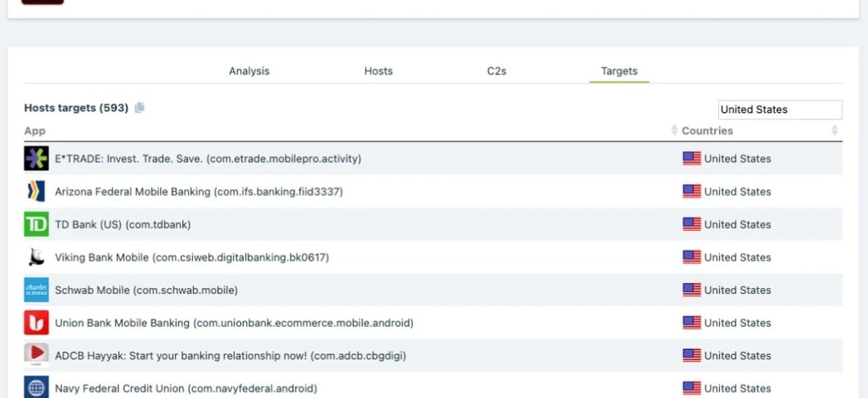Screen dimensions: 868x398
Task: Click the Arizona Federal Mobile Banking icon
Action: (36, 192)
